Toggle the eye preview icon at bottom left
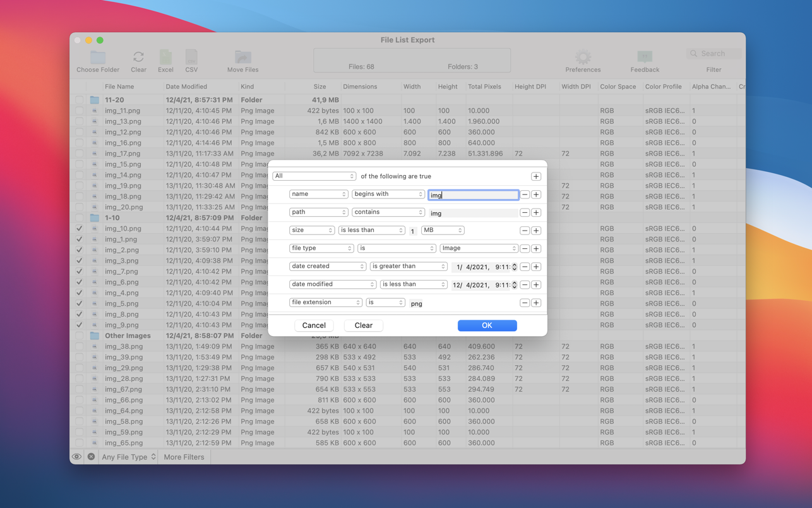 pos(77,456)
